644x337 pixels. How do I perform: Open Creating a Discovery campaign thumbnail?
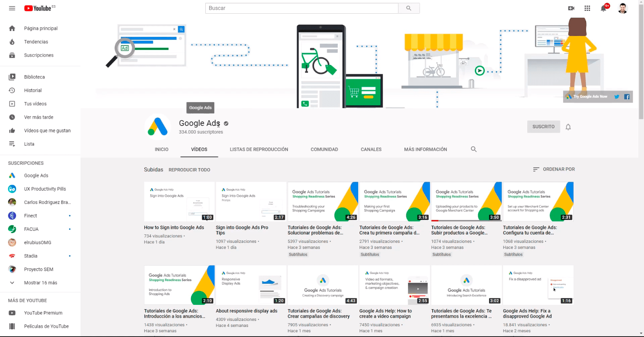[x=323, y=285]
